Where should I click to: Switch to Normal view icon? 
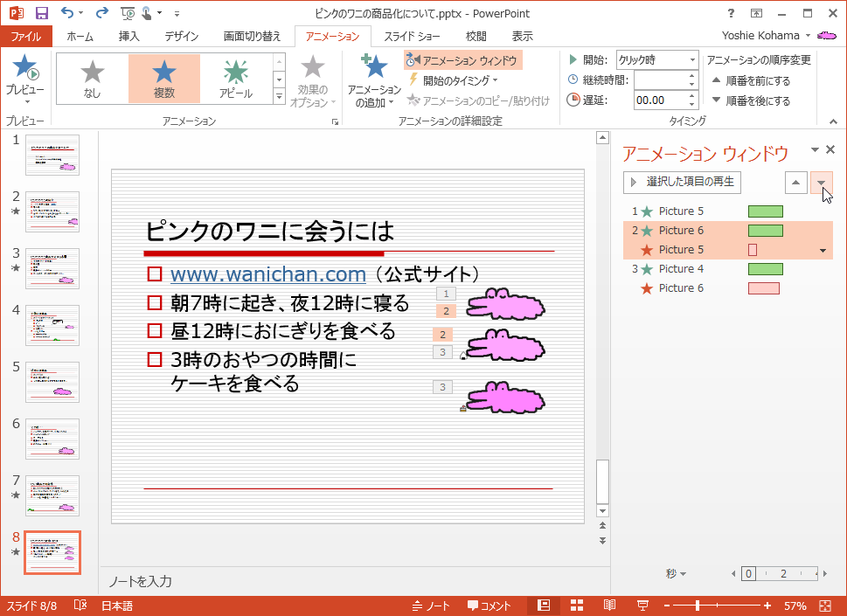click(x=544, y=606)
